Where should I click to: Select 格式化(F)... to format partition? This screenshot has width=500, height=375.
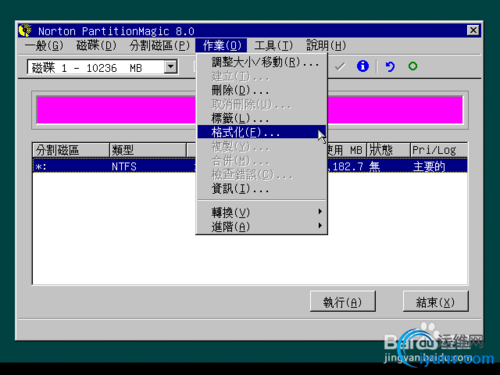262,132
